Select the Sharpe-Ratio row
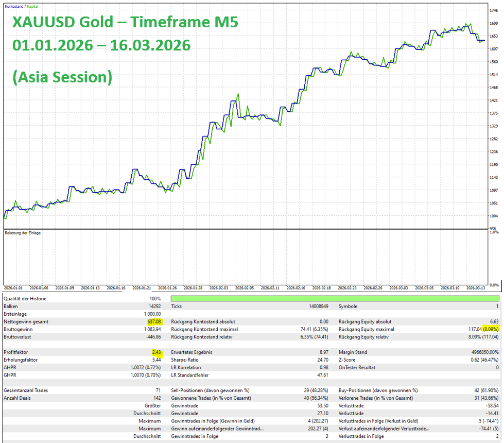Image resolution: width=504 pixels, height=443 pixels. click(x=250, y=360)
